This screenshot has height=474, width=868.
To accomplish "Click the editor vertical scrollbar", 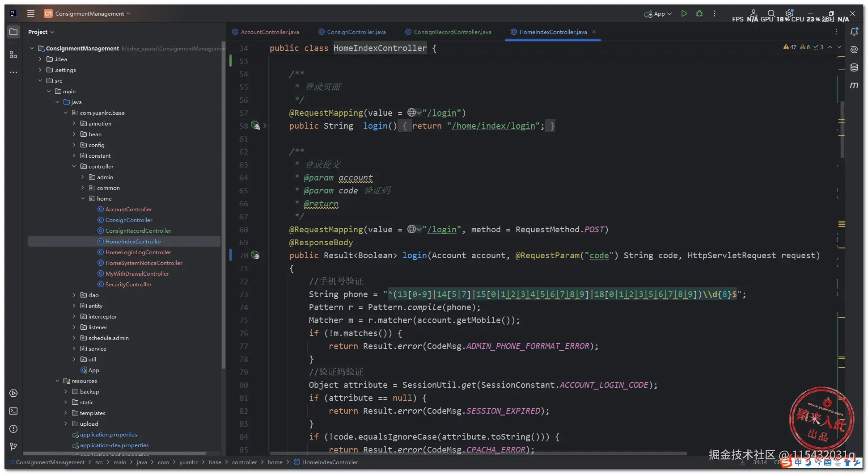I will [x=843, y=130].
